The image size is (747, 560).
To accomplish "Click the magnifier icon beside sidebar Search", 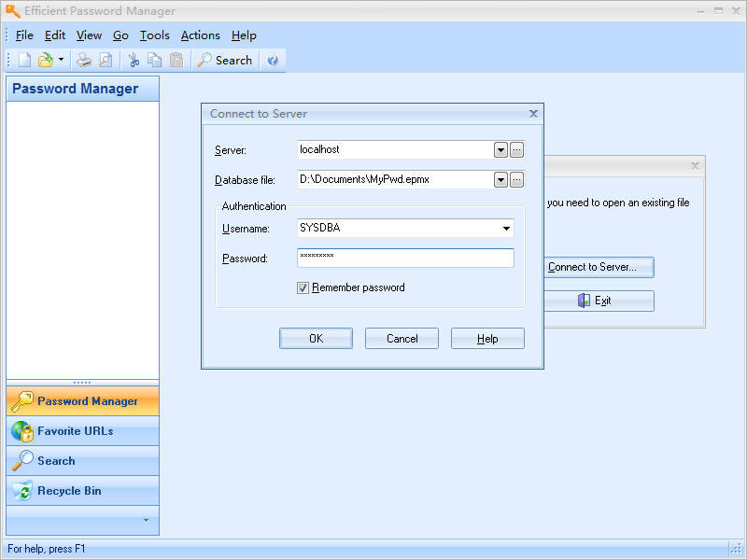I will (x=21, y=460).
